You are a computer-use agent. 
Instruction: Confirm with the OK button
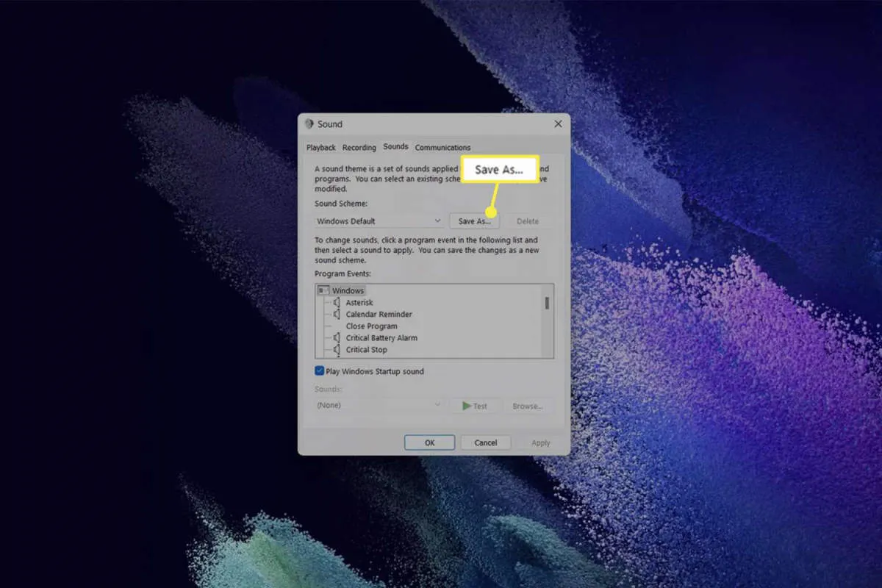(x=429, y=442)
